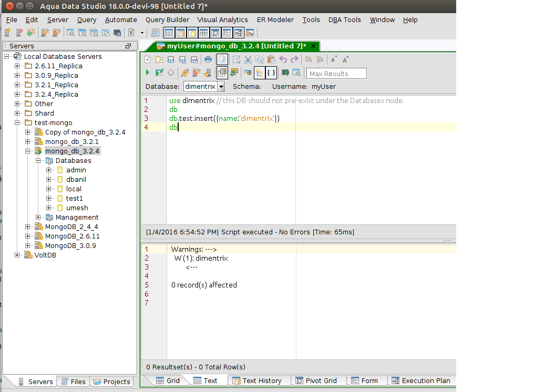Viewport: 534px width, 392px height.
Task: Click the dark terminal shell icon in main toolbar
Action: [x=117, y=33]
